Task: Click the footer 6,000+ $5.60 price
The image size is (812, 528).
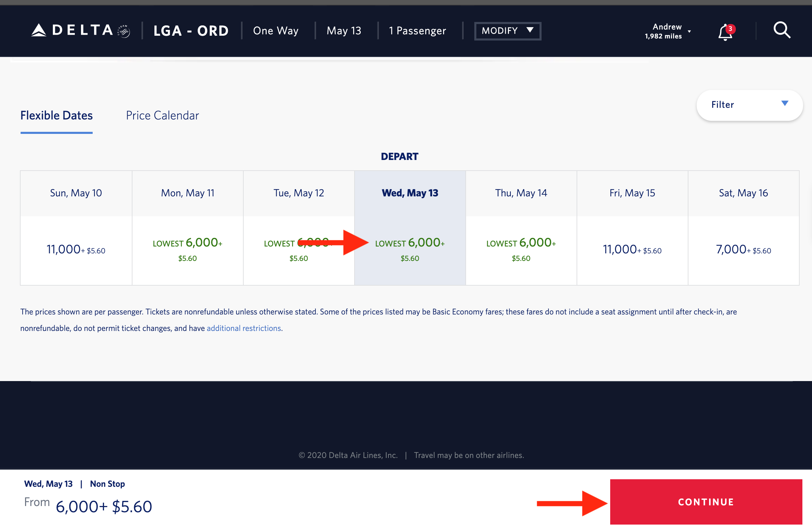Action: tap(104, 507)
